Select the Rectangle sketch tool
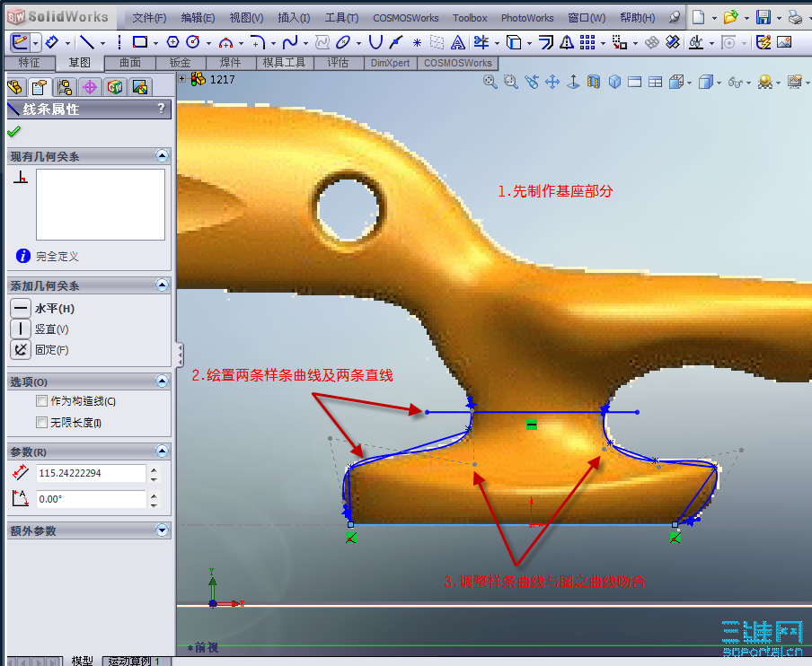The image size is (812, 666). click(140, 42)
